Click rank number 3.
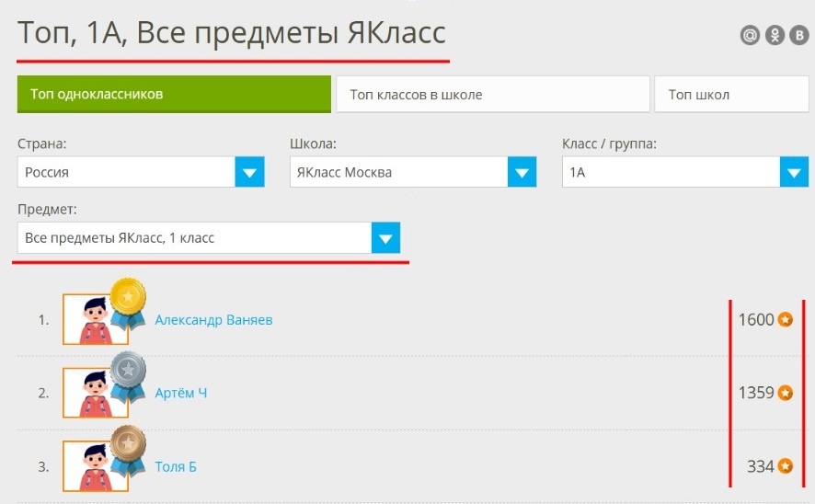The width and height of the screenshot is (815, 504). pyautogui.click(x=43, y=466)
